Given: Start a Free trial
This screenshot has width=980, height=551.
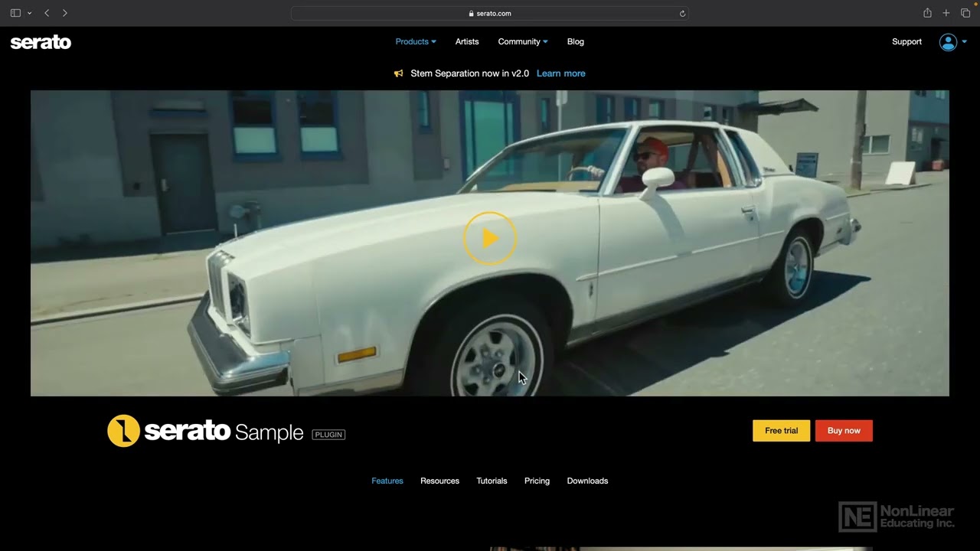Looking at the screenshot, I should point(781,431).
